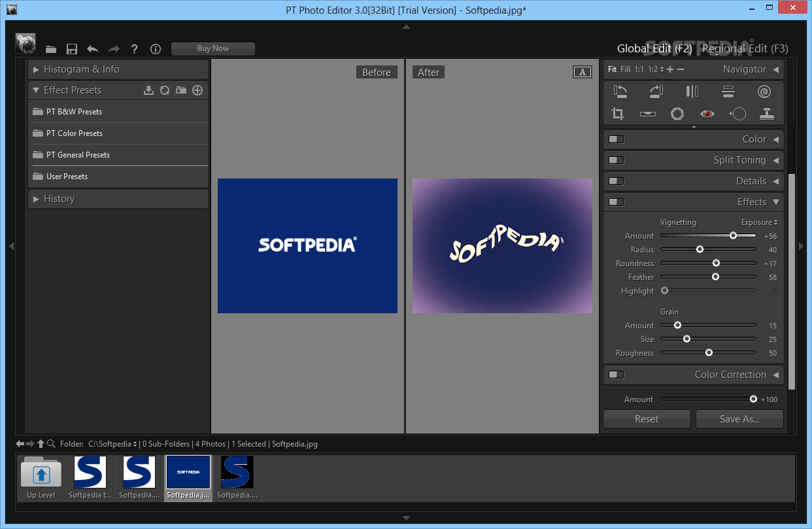Click the Save As... button
Viewport: 812px width, 529px height.
tap(739, 419)
